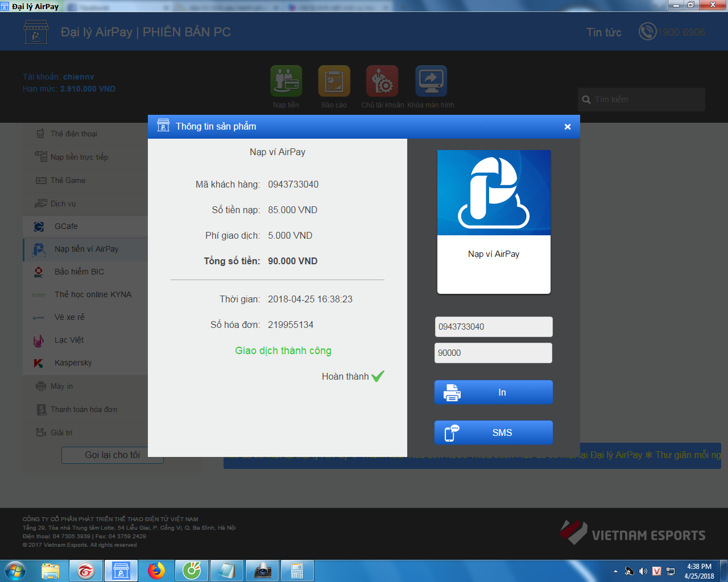The image size is (728, 582).
Task: Click the SMS button
Action: (x=494, y=433)
